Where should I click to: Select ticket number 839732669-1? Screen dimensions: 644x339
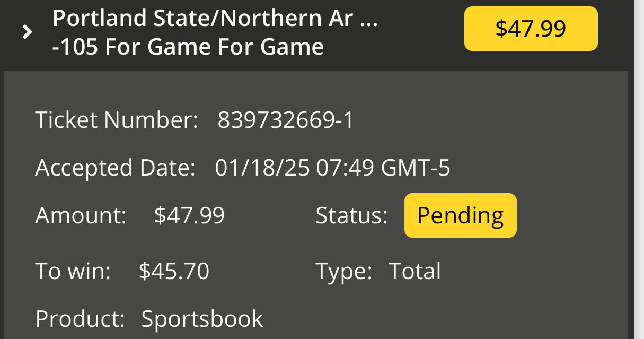point(286,120)
